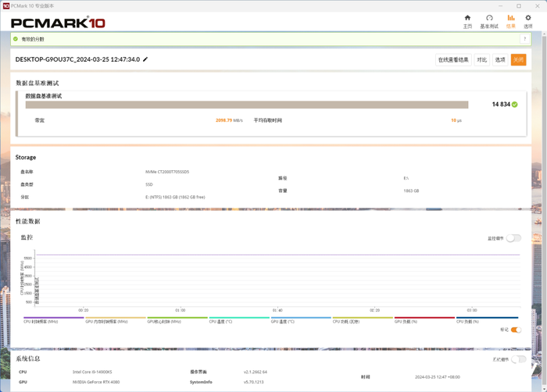
Task: Toggle GPU 核心时钟 (MHz) green legend
Action: (177, 320)
